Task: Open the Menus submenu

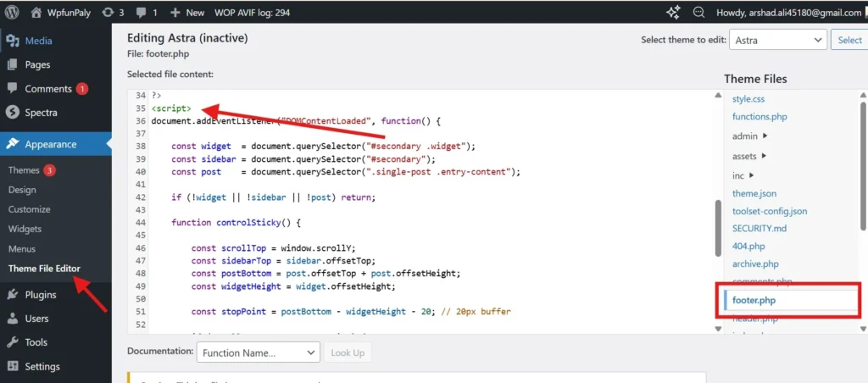Action: coord(21,248)
